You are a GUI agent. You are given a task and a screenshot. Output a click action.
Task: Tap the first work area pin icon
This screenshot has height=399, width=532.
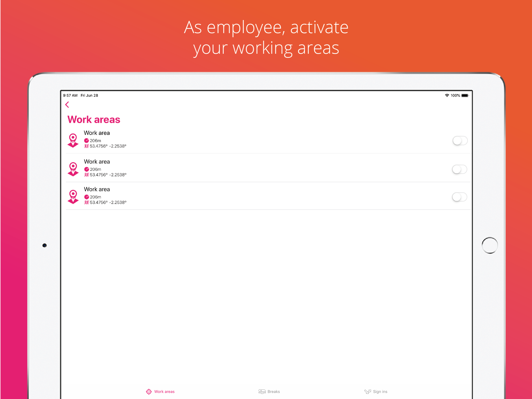click(x=73, y=140)
